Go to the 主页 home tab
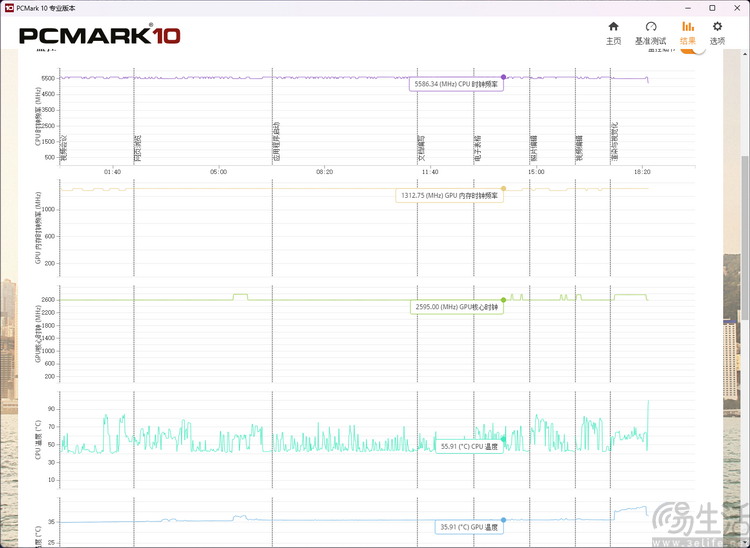The width and height of the screenshot is (750, 548). 613,33
